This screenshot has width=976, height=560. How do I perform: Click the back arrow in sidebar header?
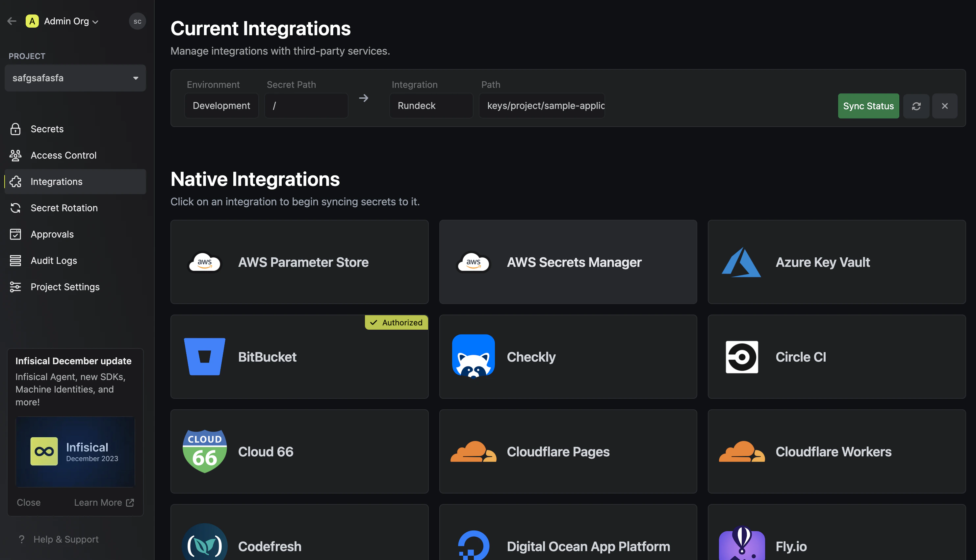(12, 21)
